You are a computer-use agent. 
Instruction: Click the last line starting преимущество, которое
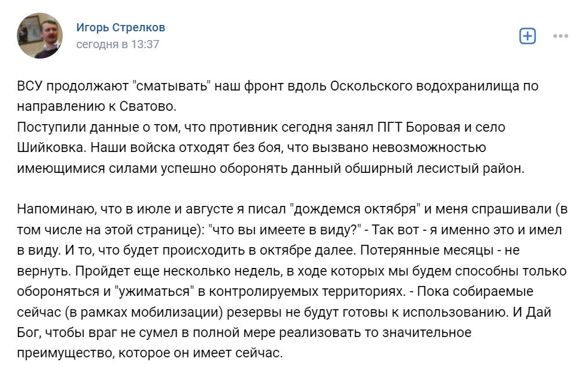pyautogui.click(x=150, y=353)
